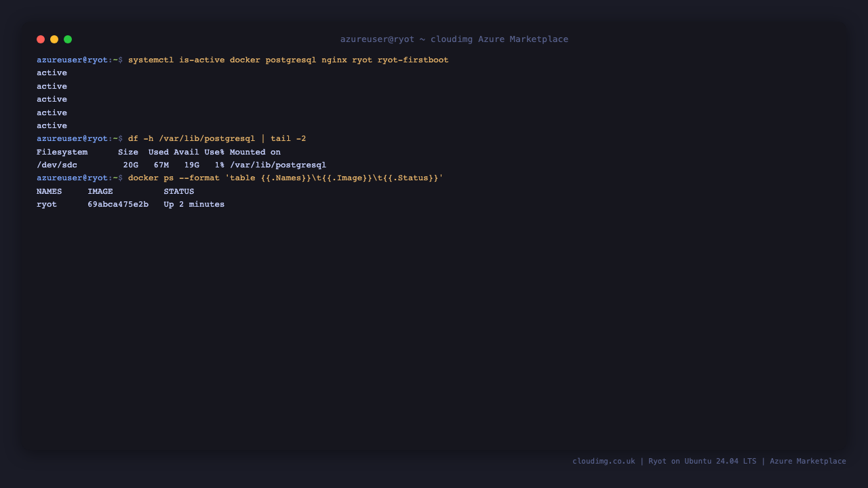This screenshot has width=868, height=488.
Task: Click the 'Filesystem' column header
Action: (62, 152)
